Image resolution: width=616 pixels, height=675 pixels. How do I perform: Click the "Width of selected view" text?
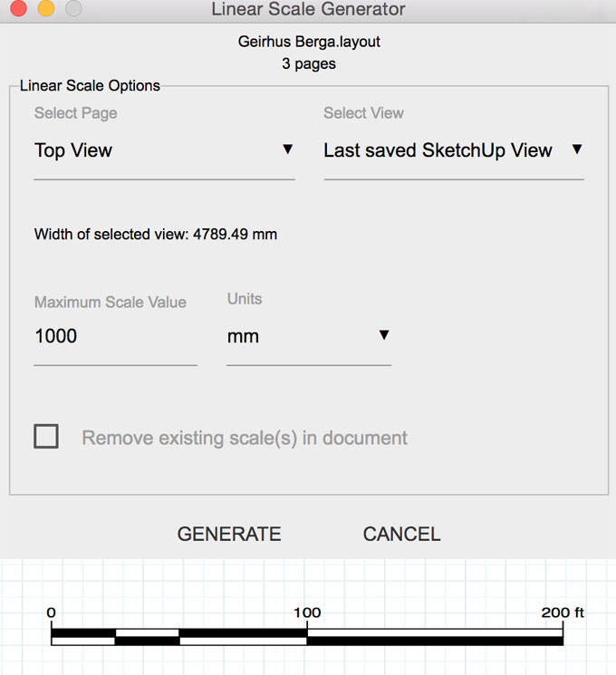156,235
